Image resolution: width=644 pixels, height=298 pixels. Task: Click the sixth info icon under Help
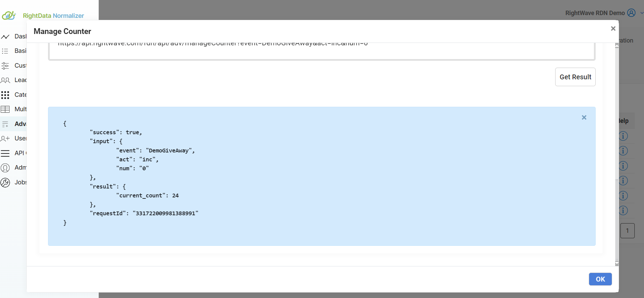623,210
